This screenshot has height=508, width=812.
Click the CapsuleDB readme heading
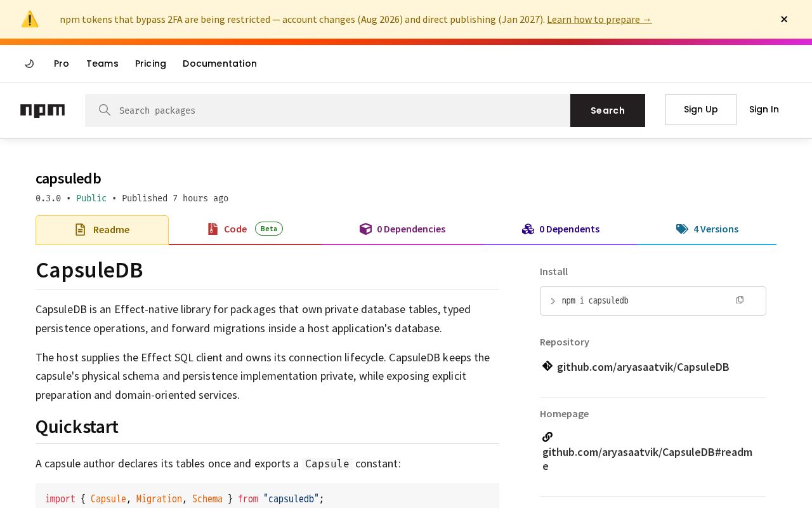(x=89, y=270)
